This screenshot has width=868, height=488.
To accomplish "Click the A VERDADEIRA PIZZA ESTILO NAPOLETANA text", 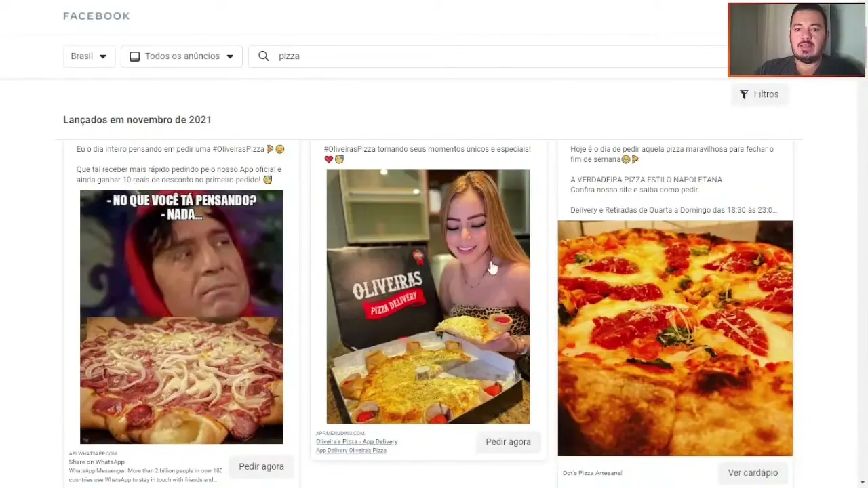I will point(646,180).
